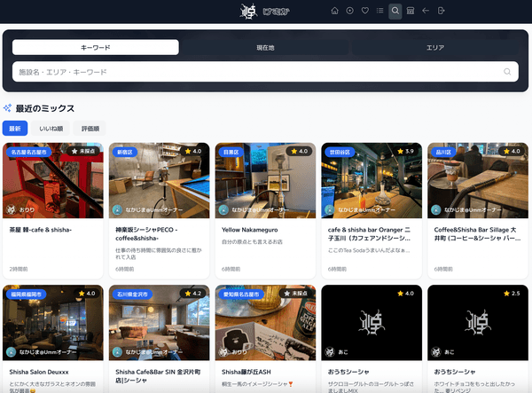Click 未採点 star badge on 茶屋 韓 card
The width and height of the screenshot is (532, 393).
coord(83,151)
